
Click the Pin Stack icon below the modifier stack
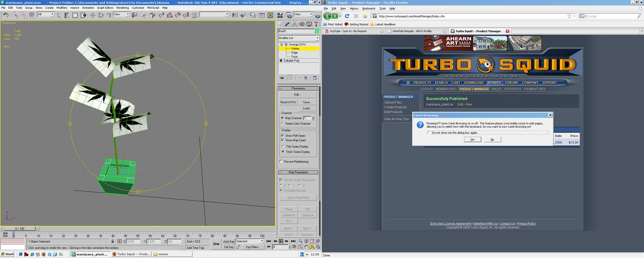click(282, 78)
